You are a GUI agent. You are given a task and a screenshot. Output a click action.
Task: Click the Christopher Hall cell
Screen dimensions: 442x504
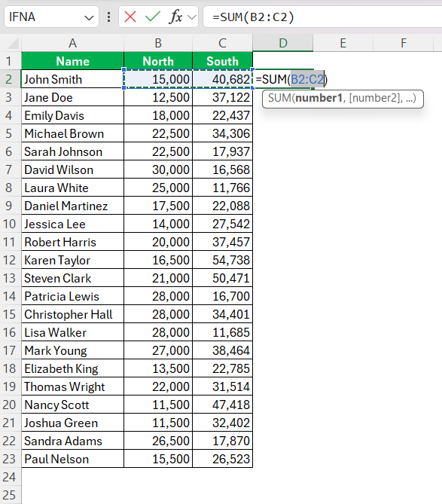(x=72, y=314)
